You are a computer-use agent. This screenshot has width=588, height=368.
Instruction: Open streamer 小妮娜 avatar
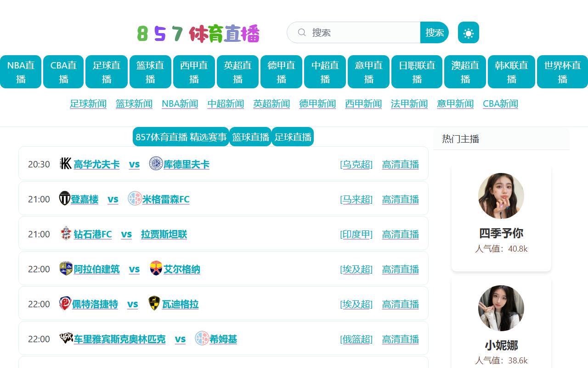(x=501, y=308)
